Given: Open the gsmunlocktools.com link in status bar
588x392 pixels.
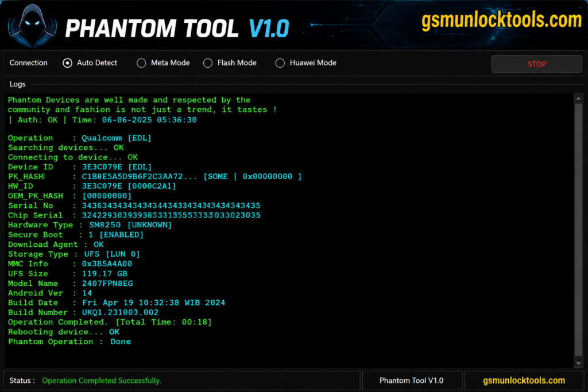Looking at the screenshot, I should (x=524, y=381).
